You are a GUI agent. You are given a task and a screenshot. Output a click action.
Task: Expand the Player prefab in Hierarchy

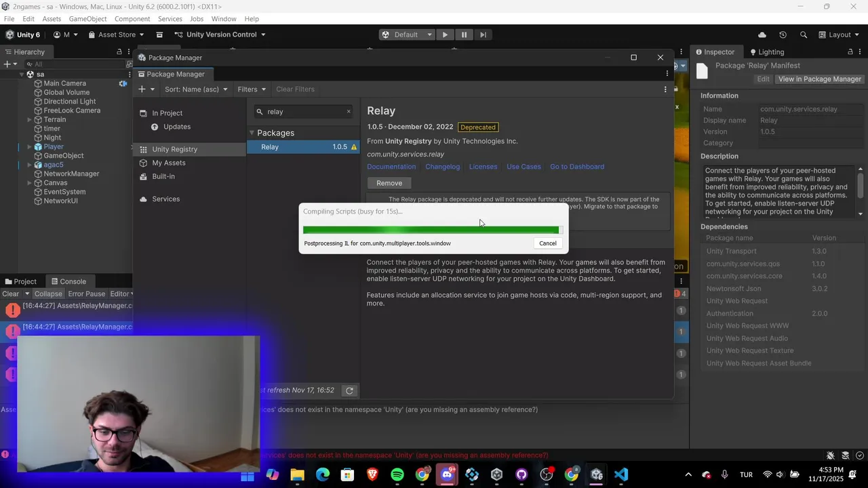pyautogui.click(x=29, y=146)
